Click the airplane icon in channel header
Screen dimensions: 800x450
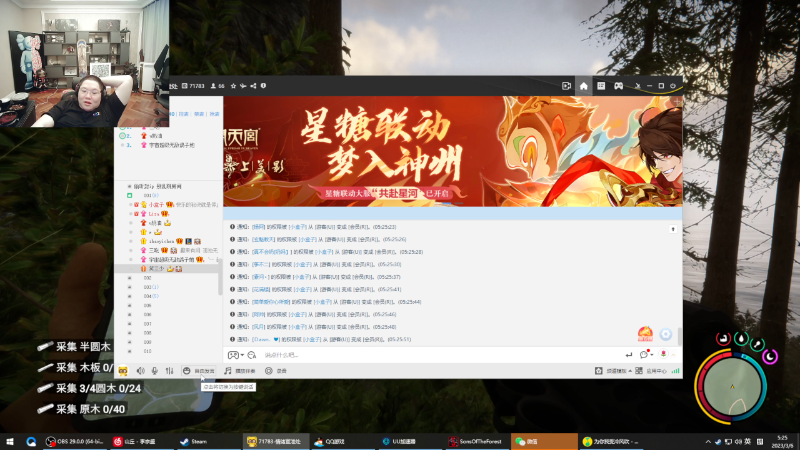coord(243,86)
